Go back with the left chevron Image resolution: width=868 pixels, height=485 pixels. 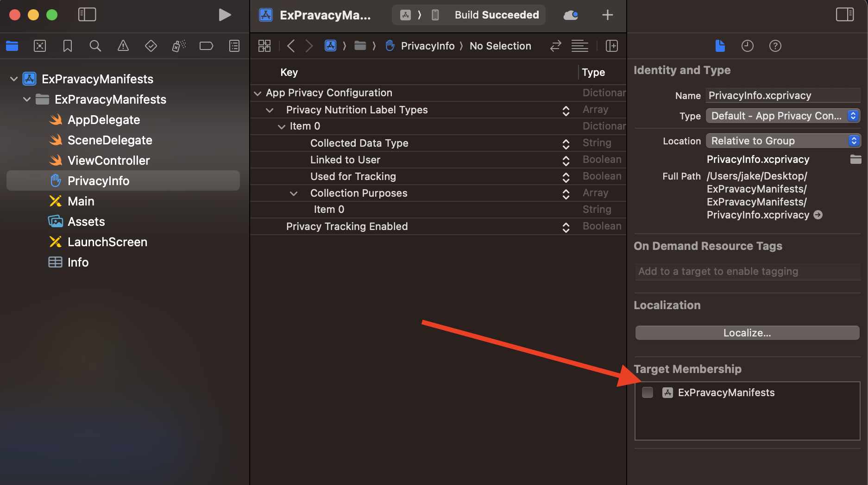pos(291,46)
